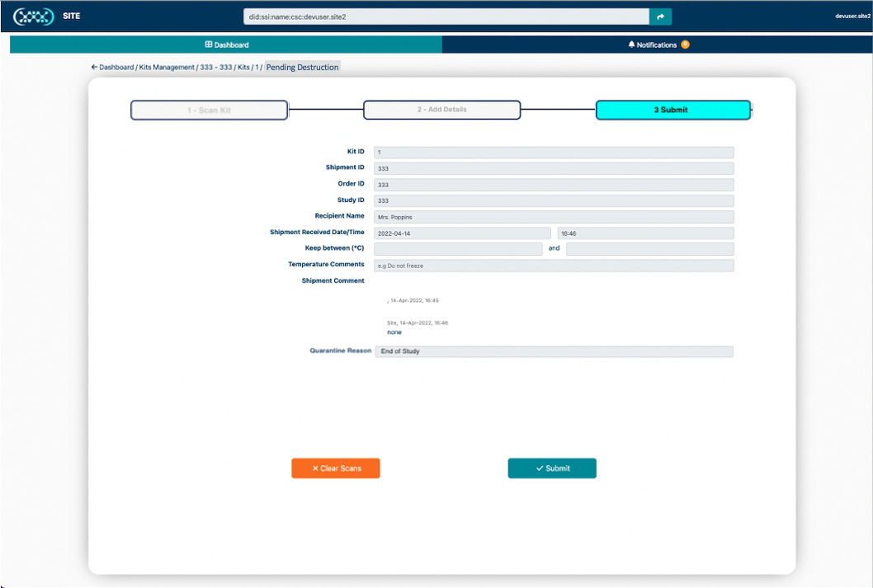The width and height of the screenshot is (873, 588).
Task: Click the SITE label next to logo
Action: (x=71, y=16)
